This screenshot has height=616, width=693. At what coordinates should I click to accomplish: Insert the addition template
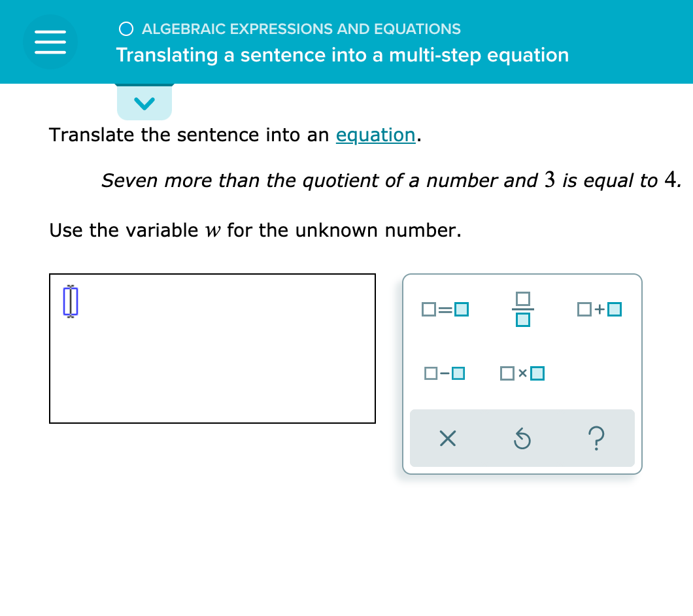coord(598,309)
